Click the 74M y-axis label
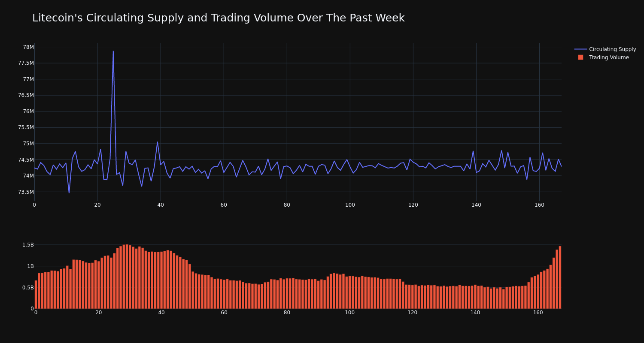The height and width of the screenshot is (343, 644). point(28,176)
